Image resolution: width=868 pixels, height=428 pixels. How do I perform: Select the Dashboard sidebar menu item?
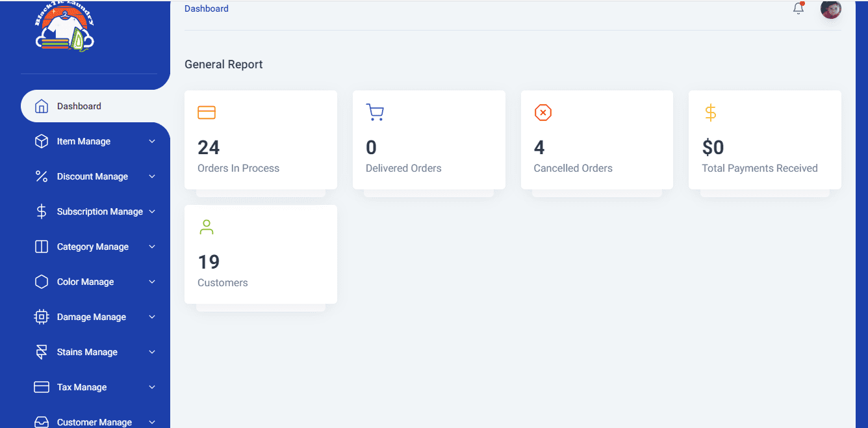click(79, 106)
